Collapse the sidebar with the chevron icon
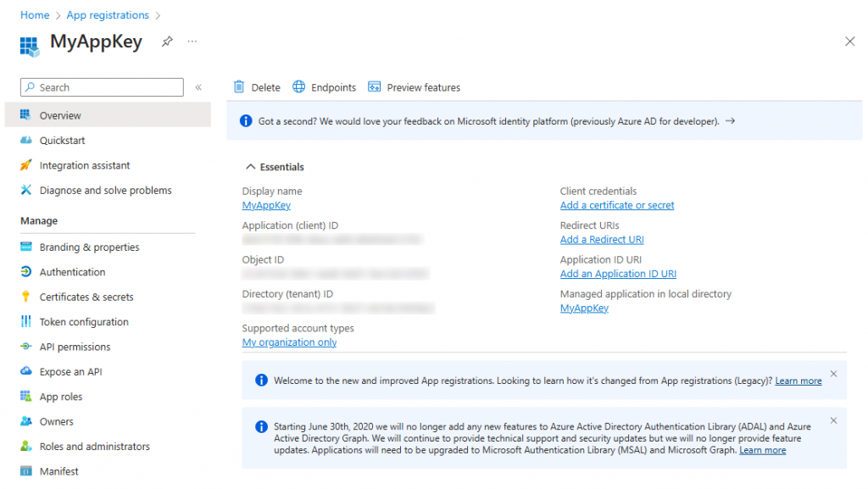 click(x=198, y=87)
